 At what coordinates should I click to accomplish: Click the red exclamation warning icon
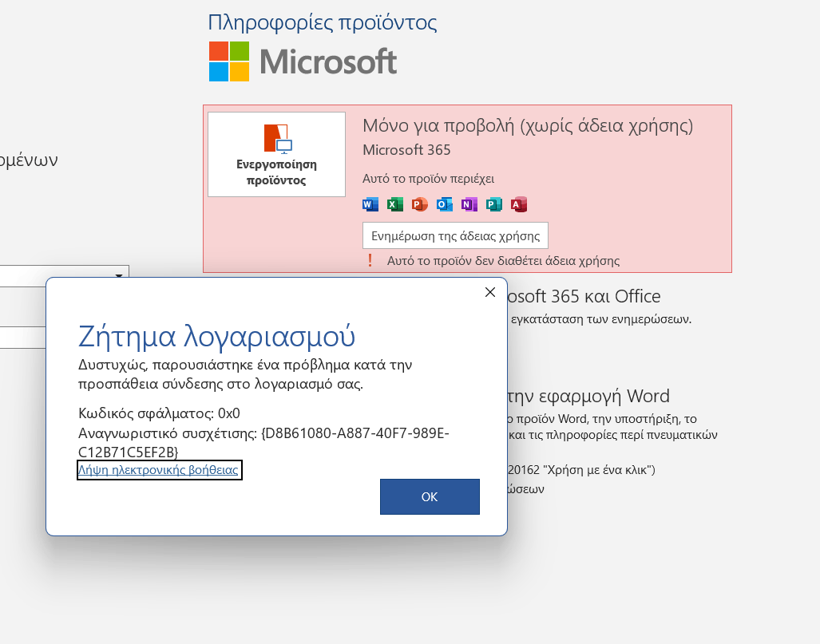[x=370, y=260]
